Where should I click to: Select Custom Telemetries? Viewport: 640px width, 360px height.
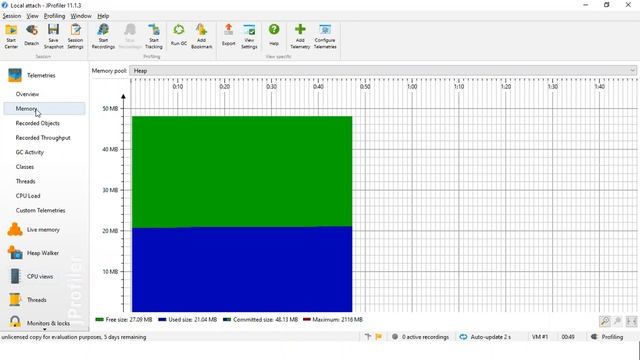pos(40,211)
